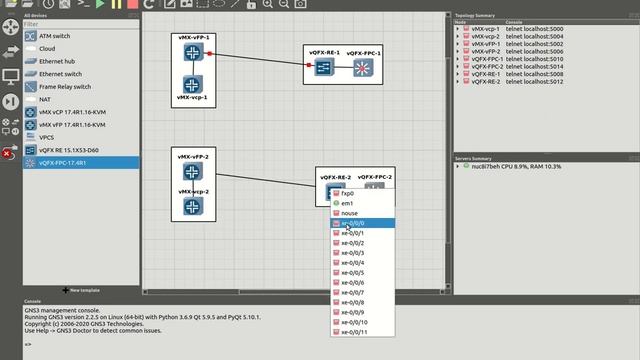The width and height of the screenshot is (640, 360).
Task: Click vQFX-FPC-1 node on canvas
Action: point(363,68)
